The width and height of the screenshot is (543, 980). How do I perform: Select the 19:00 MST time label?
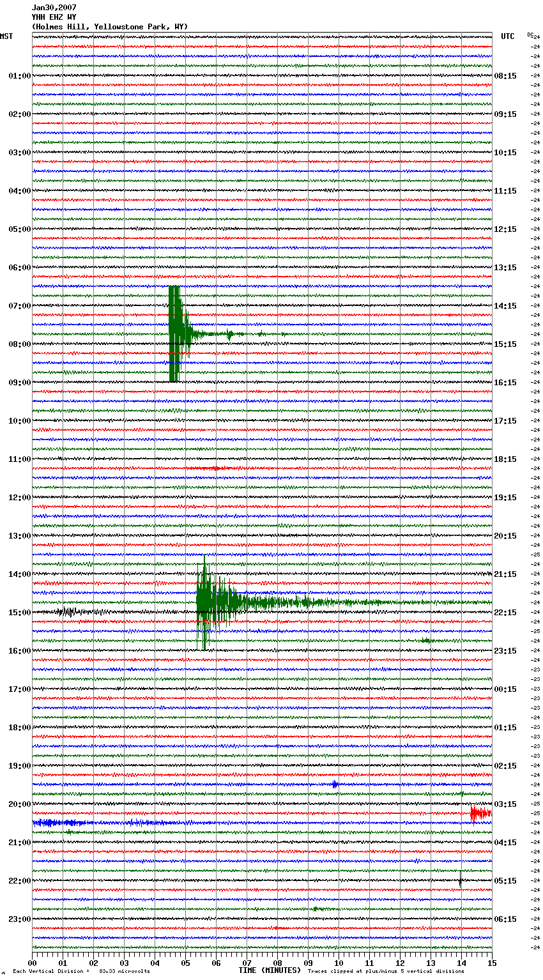20,766
